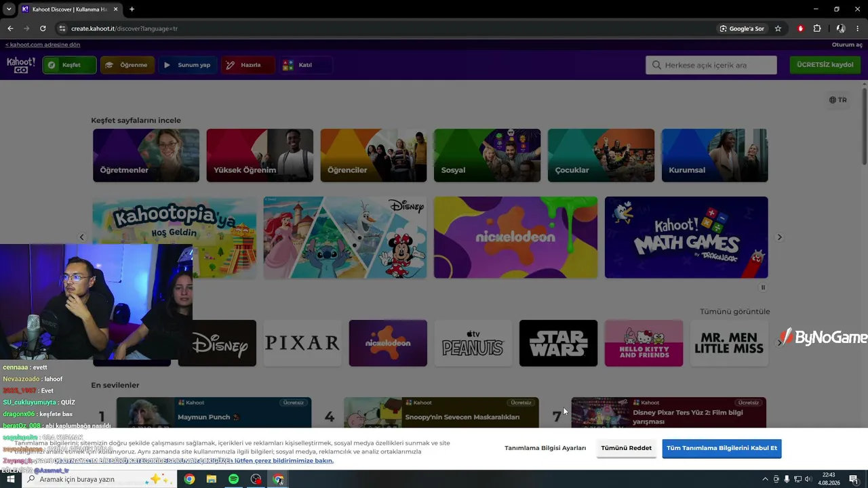Open the Disney characters banner
This screenshot has width=868, height=488.
point(345,237)
